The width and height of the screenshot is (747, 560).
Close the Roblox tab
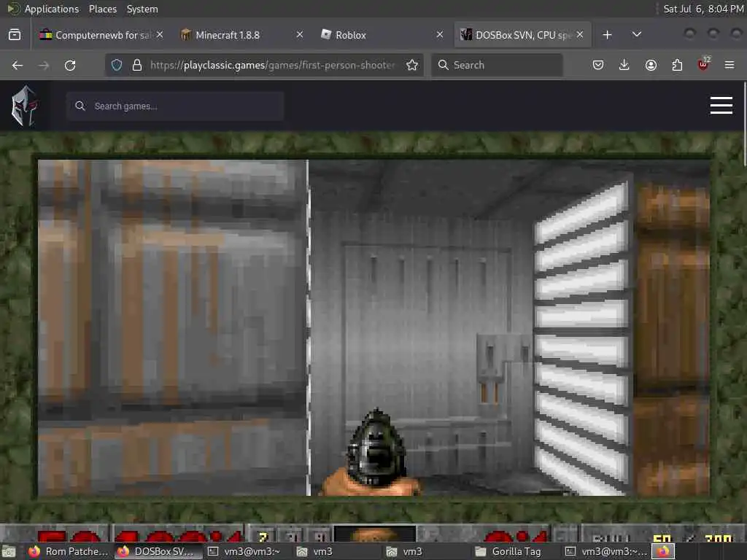click(440, 35)
